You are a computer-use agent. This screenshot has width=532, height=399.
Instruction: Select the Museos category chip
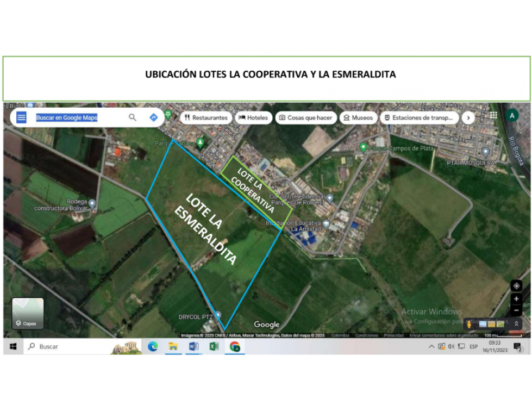358,118
